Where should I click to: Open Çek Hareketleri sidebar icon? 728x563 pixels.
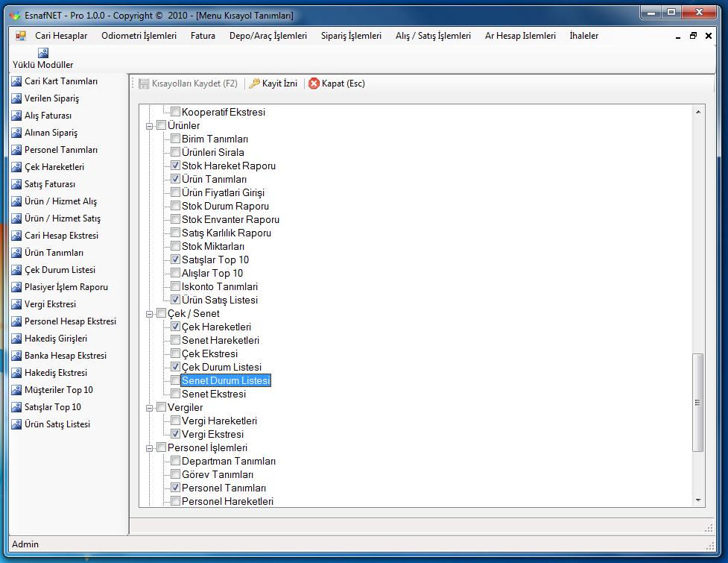point(16,167)
